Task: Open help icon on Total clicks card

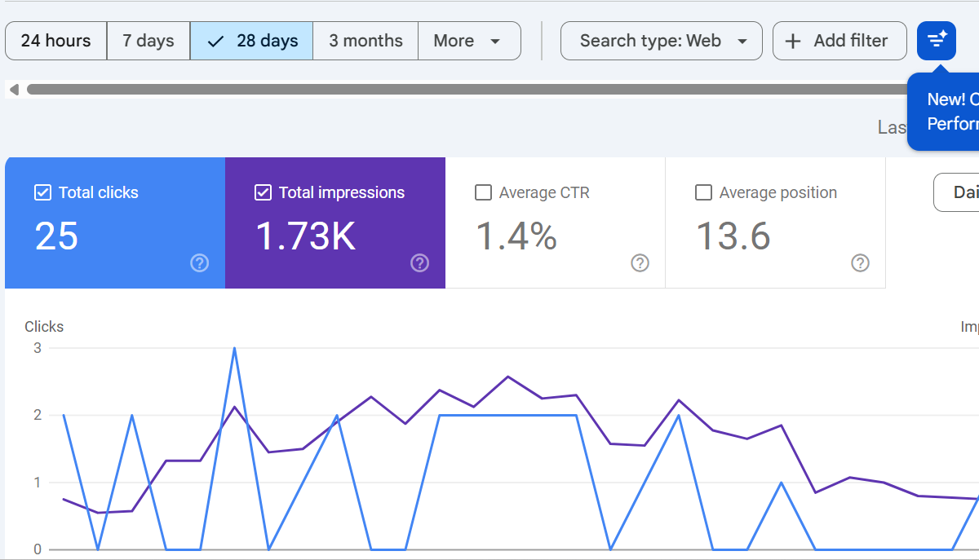Action: [200, 262]
